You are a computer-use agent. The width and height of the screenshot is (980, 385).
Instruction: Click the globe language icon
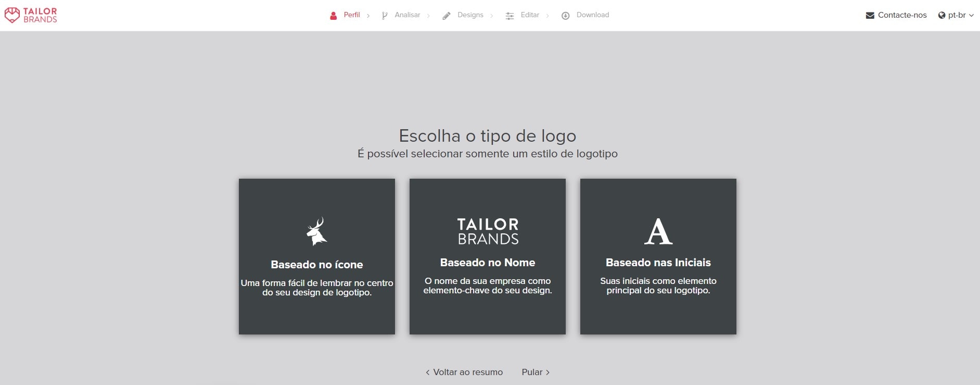(x=941, y=15)
